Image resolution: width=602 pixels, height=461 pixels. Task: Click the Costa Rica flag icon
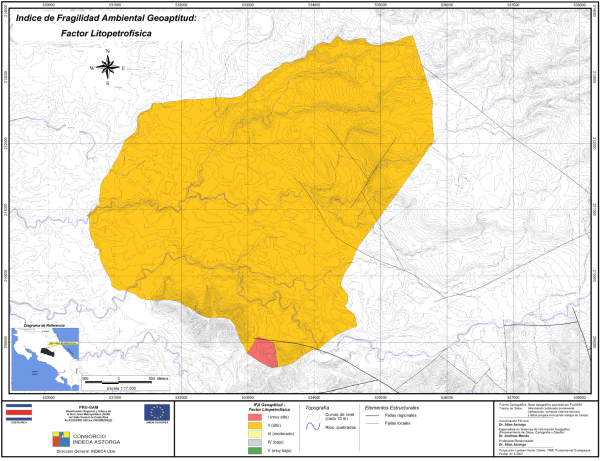18,412
